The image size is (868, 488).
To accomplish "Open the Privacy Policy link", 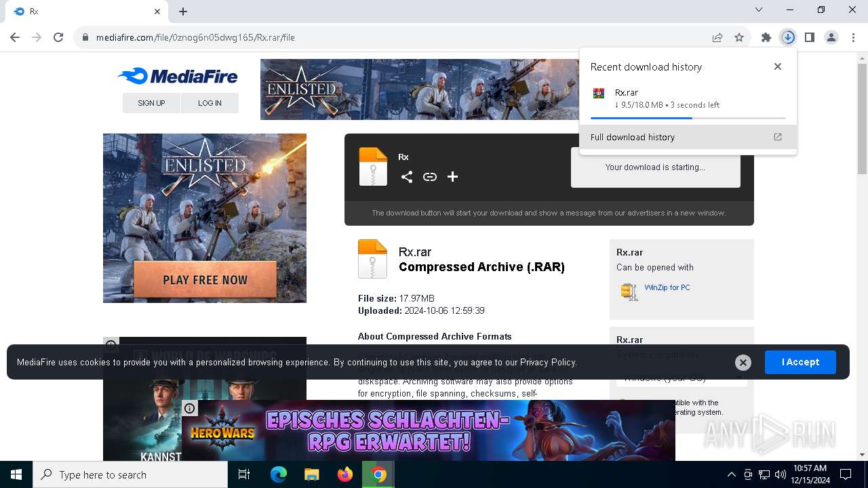I will 548,362.
